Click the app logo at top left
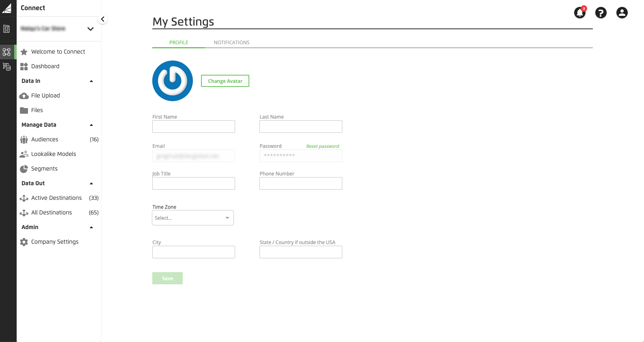Viewport: 644px width, 342px height. [x=7, y=8]
